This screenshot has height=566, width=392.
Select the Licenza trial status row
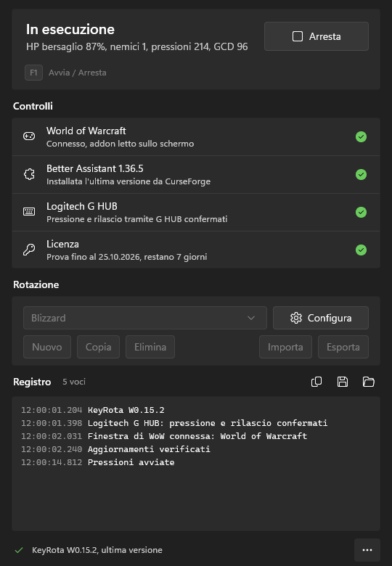(x=196, y=250)
